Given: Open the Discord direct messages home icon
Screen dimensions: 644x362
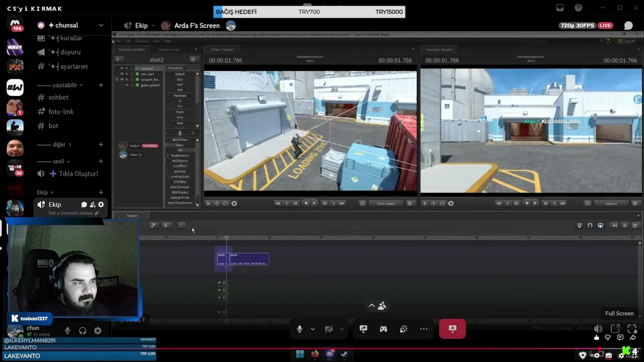Looking at the screenshot, I should coord(15,25).
